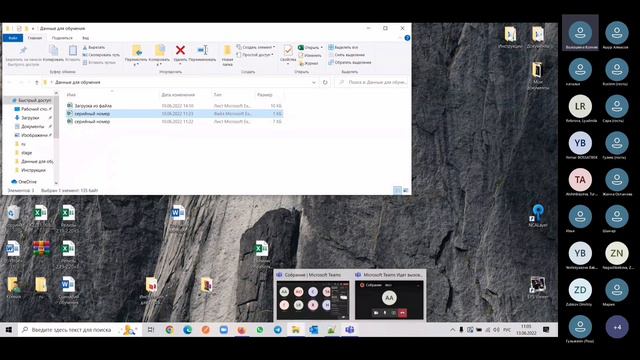Click the Up arrow navigation icon

coord(37,82)
